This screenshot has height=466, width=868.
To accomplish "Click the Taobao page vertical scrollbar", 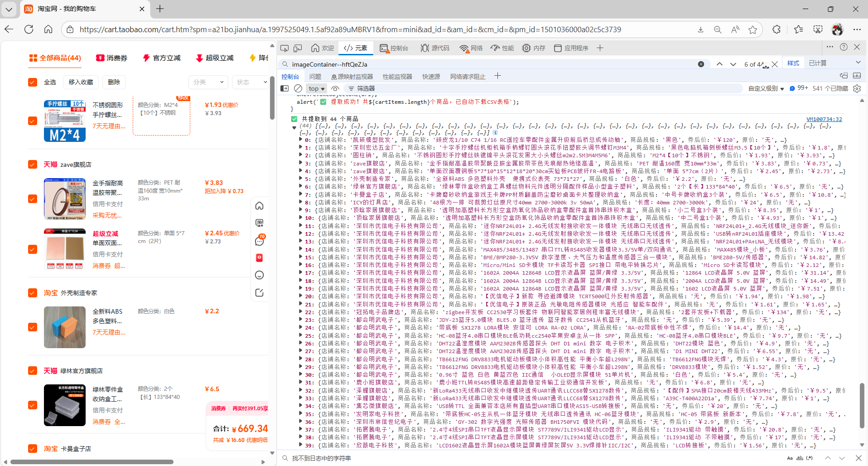I will pos(272,97).
